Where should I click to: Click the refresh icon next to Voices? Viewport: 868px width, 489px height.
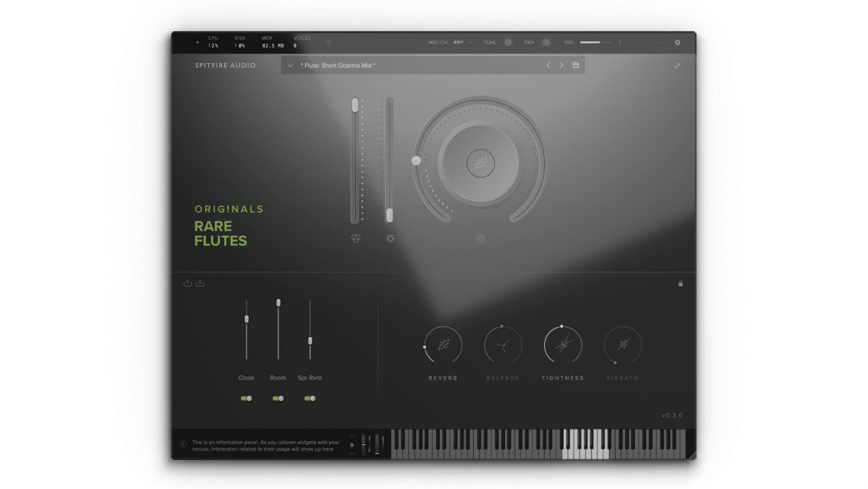click(x=328, y=43)
